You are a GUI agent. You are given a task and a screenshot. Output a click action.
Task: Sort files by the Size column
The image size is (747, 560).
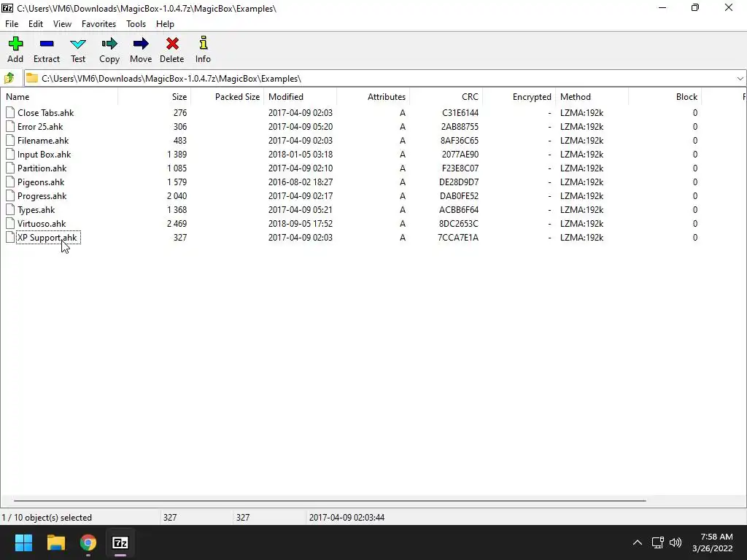point(155,97)
